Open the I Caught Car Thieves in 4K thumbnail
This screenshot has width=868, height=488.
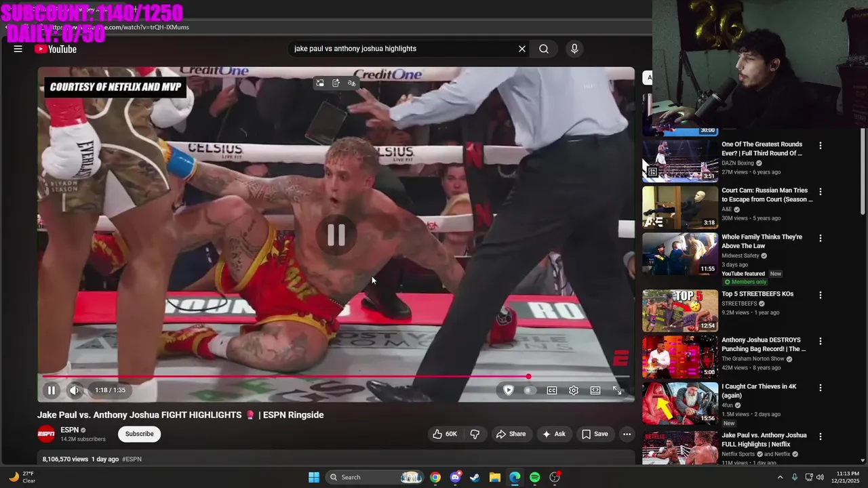pos(680,403)
